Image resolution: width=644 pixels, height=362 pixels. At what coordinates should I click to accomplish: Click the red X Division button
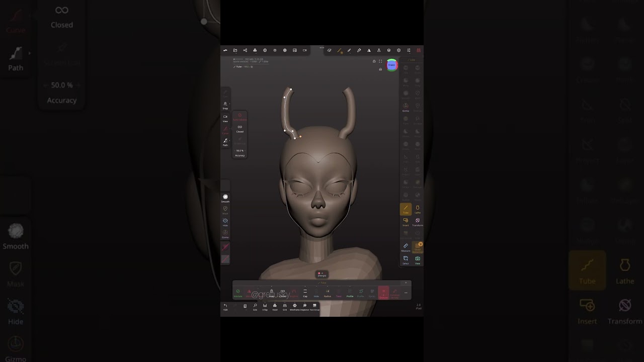383,293
